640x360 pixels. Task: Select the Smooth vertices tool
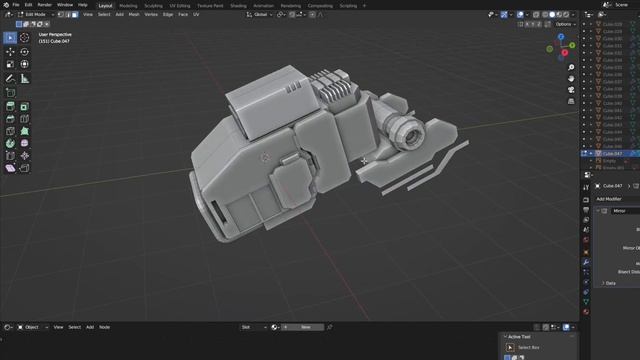24,143
